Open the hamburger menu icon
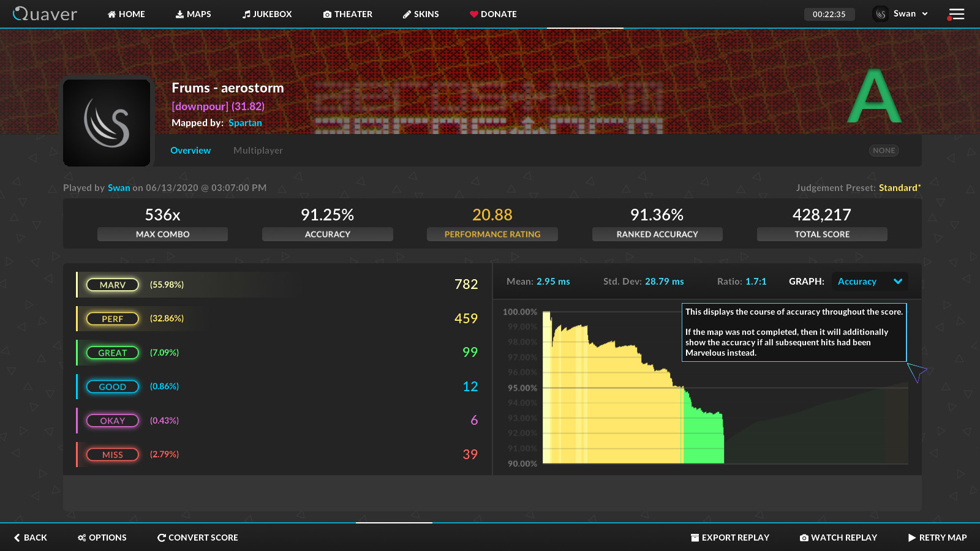This screenshot has height=551, width=980. coord(956,14)
